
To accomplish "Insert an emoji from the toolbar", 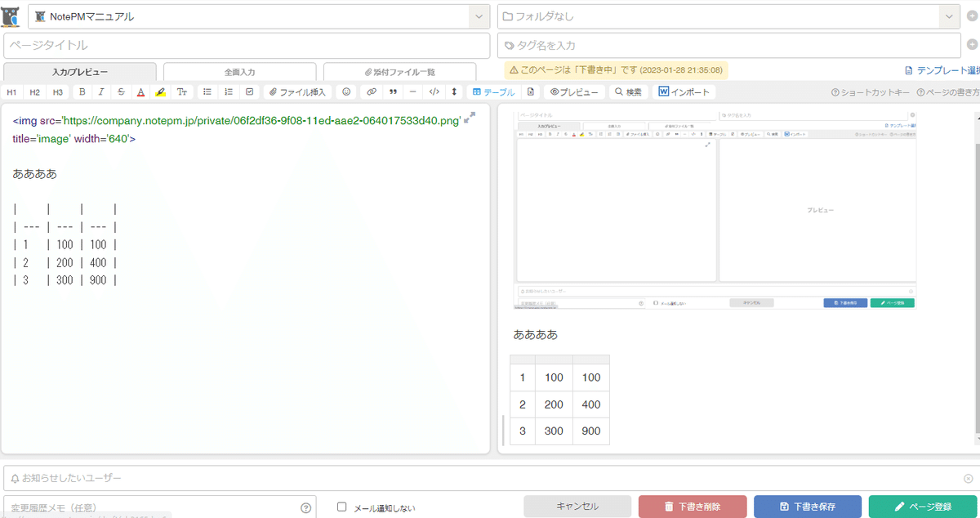I will [x=346, y=92].
